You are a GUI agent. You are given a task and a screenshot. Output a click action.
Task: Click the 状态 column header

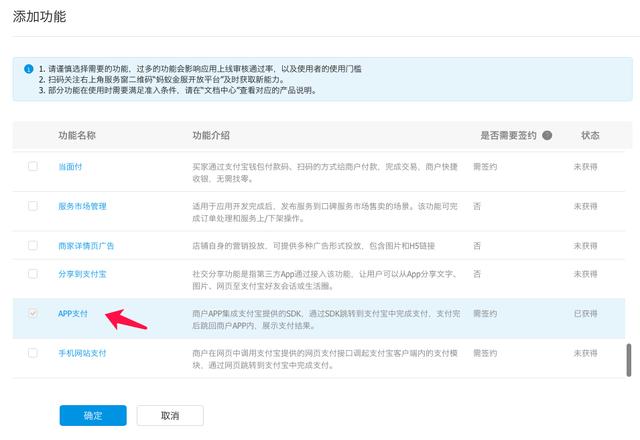590,136
